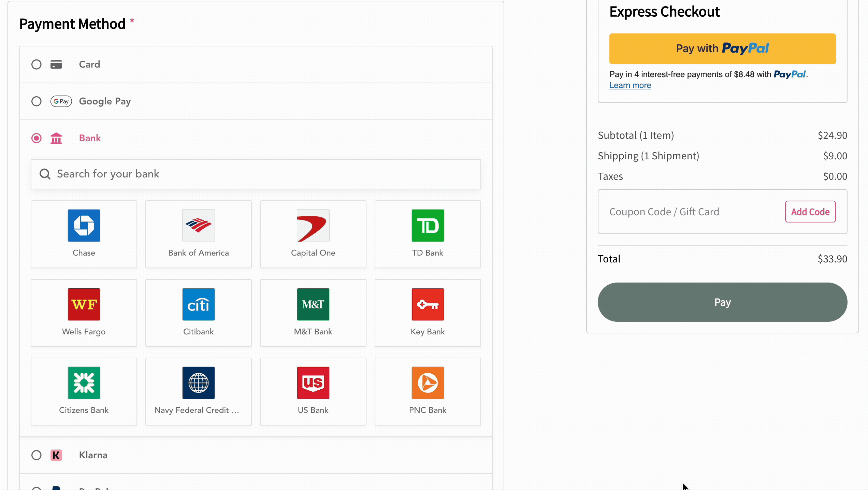Select the Key Bank red key logo
The image size is (868, 490).
pyautogui.click(x=428, y=304)
